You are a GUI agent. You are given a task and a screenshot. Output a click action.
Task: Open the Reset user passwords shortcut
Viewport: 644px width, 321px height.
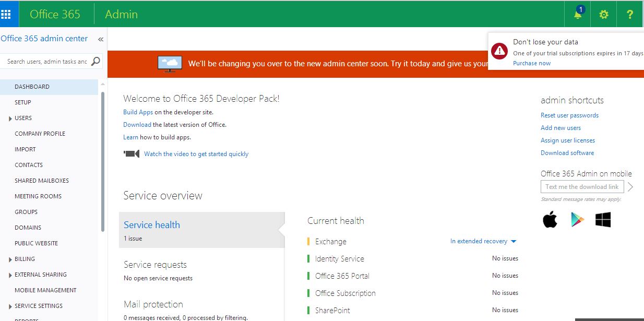pyautogui.click(x=569, y=115)
